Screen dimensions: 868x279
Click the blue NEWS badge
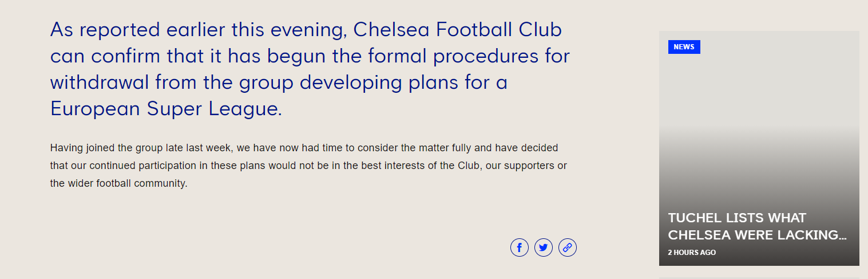pyautogui.click(x=684, y=47)
